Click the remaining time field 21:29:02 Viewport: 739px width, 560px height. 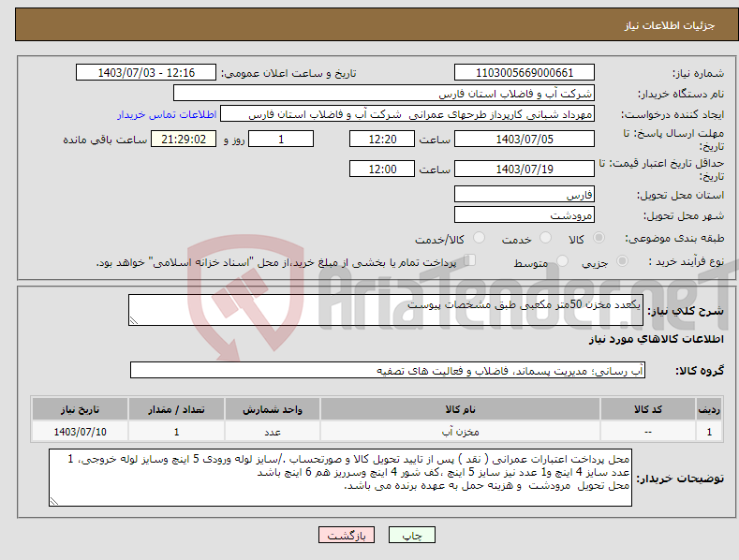point(184,139)
